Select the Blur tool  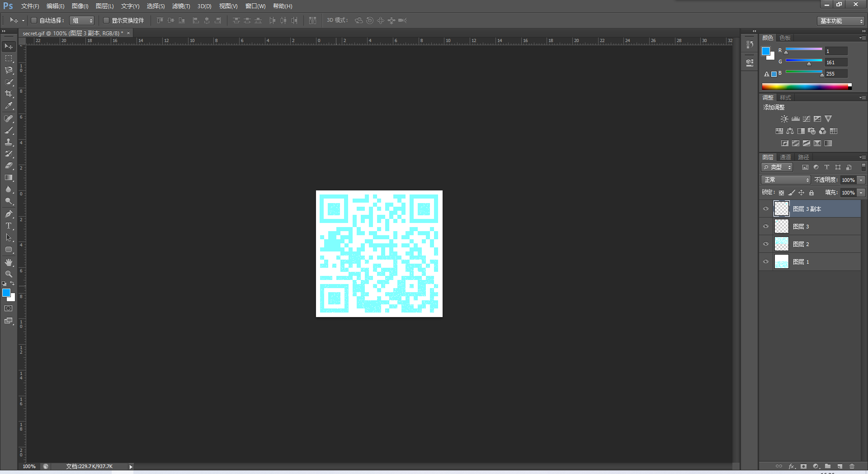click(9, 189)
